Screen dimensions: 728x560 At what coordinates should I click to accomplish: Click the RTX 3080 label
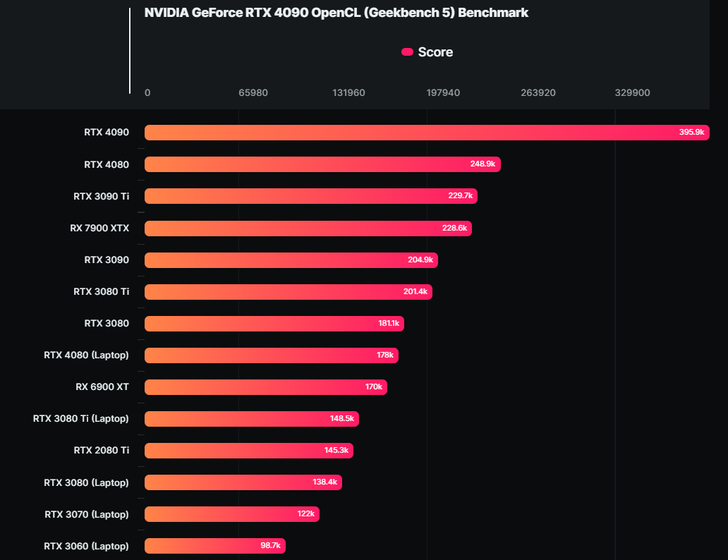(107, 323)
